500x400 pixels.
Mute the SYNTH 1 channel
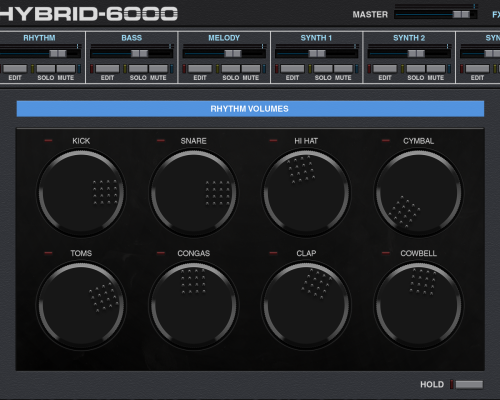tap(343, 69)
